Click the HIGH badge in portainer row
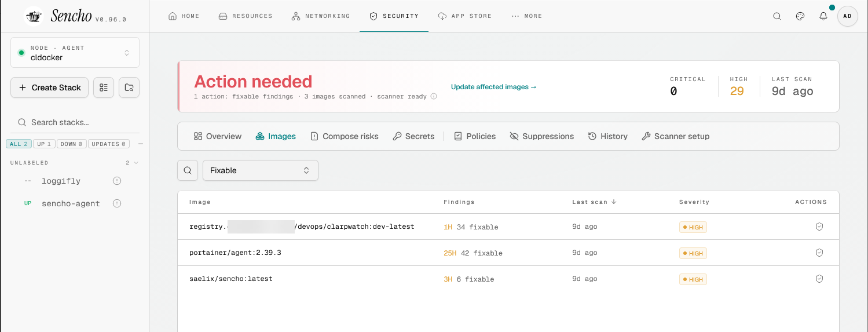 pyautogui.click(x=693, y=253)
